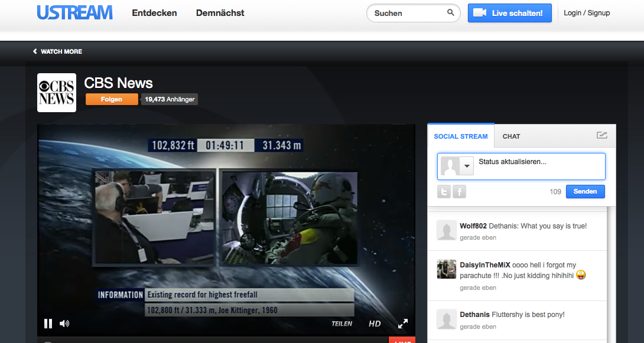Toggle Twitter sharing icon

(x=444, y=192)
